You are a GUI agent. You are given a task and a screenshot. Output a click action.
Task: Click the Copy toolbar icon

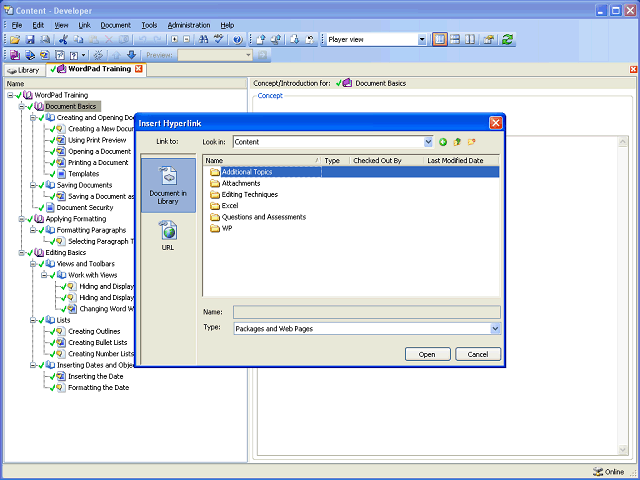click(78, 40)
